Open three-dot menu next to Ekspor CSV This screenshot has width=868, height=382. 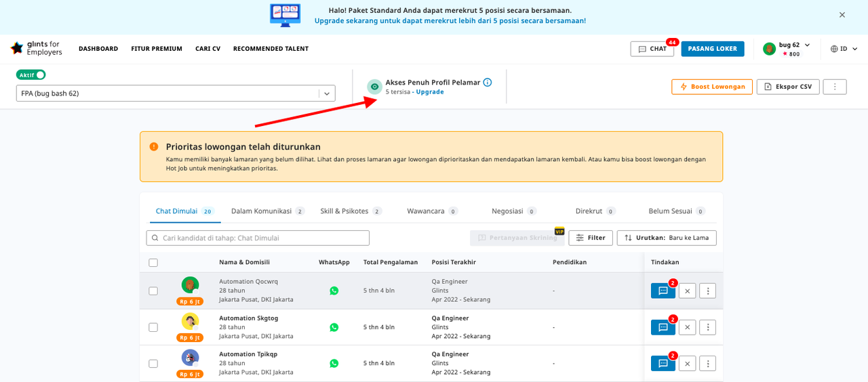(x=835, y=87)
